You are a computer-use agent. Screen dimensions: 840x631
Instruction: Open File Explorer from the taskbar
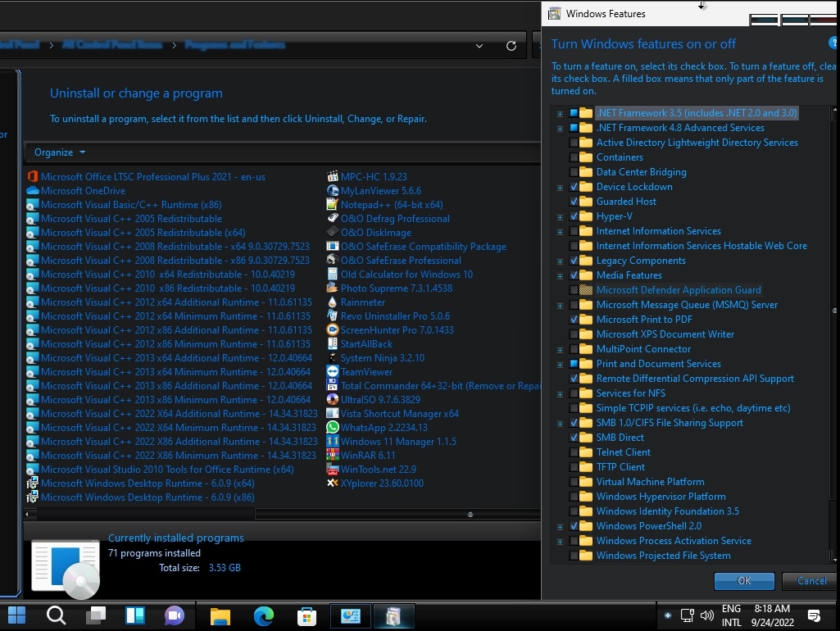[x=220, y=616]
